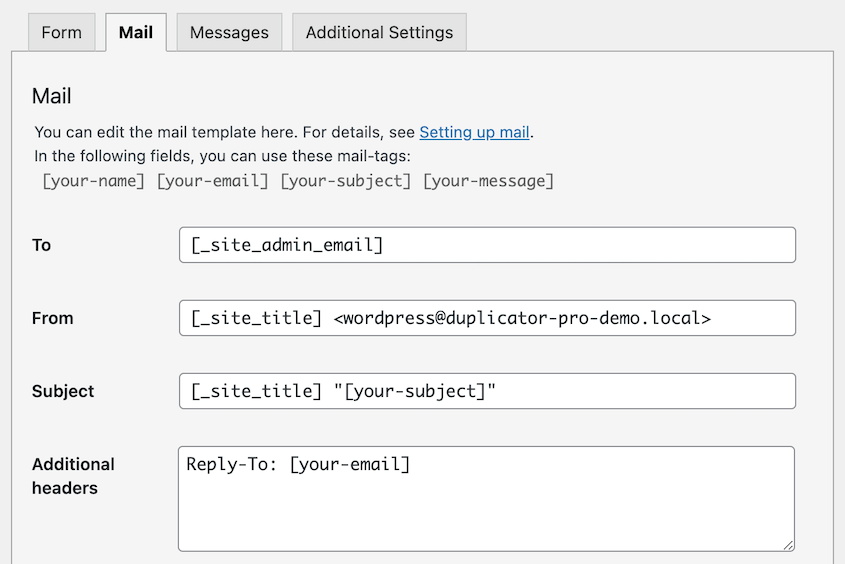Click inside the Additional headers textarea
The width and height of the screenshot is (845, 564).
[486, 499]
